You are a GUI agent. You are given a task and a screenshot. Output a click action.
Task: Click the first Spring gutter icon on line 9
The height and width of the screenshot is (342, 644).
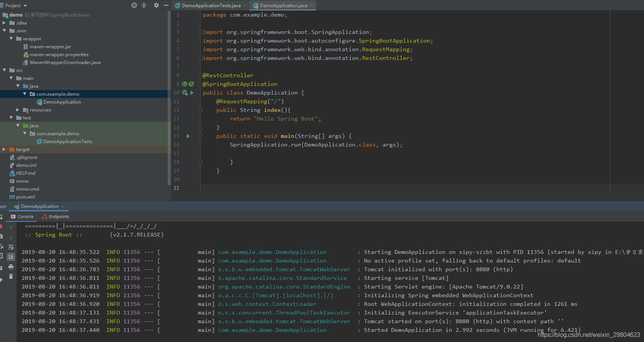185,84
